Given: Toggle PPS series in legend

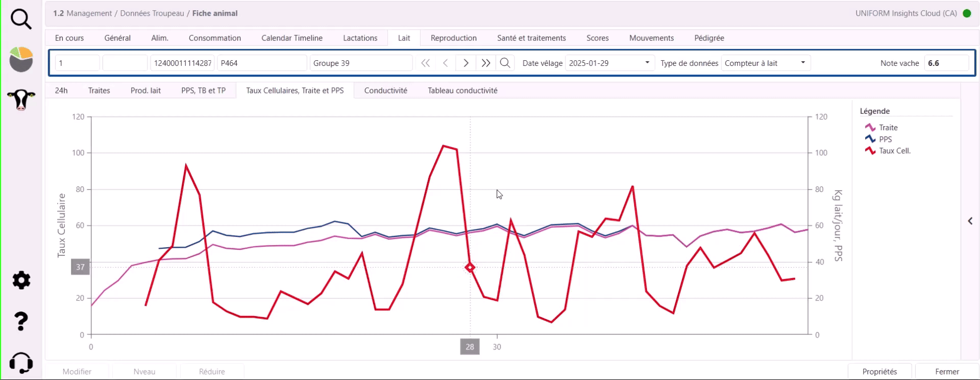Looking at the screenshot, I should coord(885,139).
